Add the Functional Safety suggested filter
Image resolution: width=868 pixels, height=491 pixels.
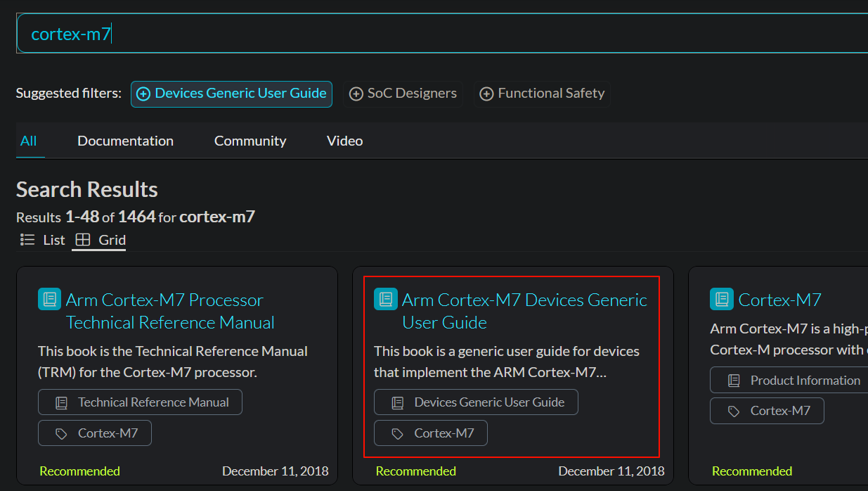click(542, 94)
